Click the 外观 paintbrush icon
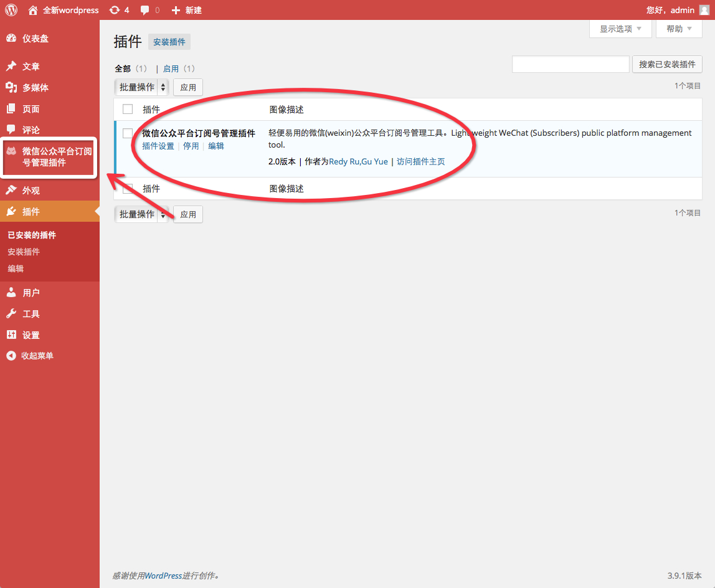 (11, 190)
